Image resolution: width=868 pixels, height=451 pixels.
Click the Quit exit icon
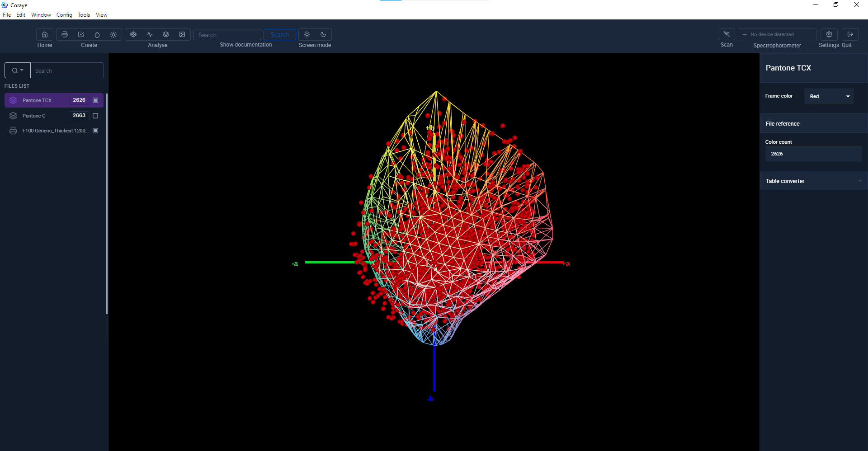click(850, 34)
